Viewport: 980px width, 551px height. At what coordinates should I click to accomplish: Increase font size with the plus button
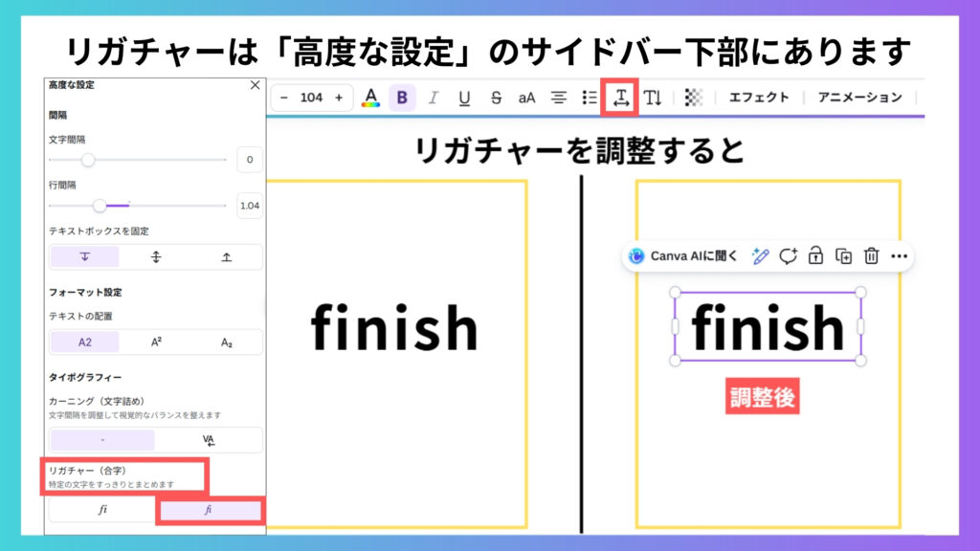pyautogui.click(x=338, y=98)
